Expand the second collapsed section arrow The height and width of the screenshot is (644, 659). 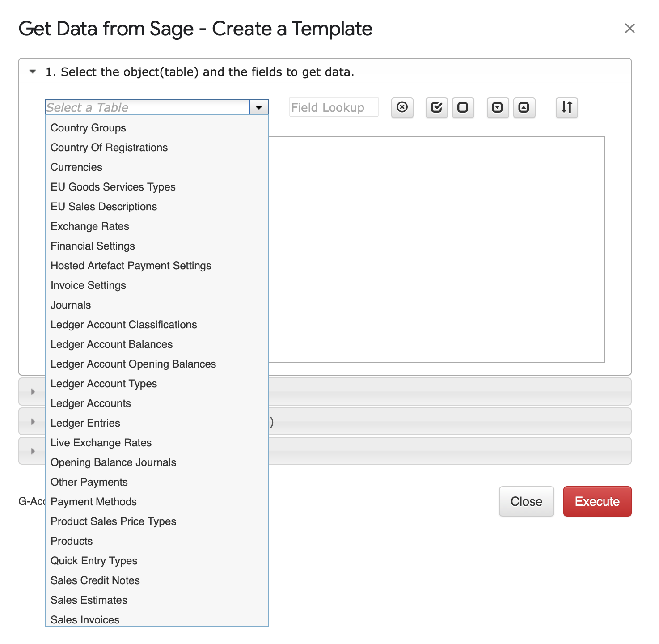pos(33,392)
